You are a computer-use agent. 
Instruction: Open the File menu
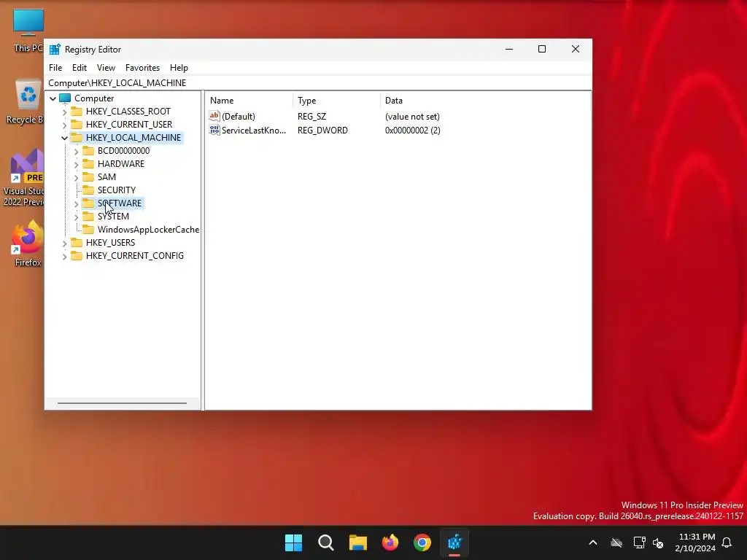tap(55, 68)
